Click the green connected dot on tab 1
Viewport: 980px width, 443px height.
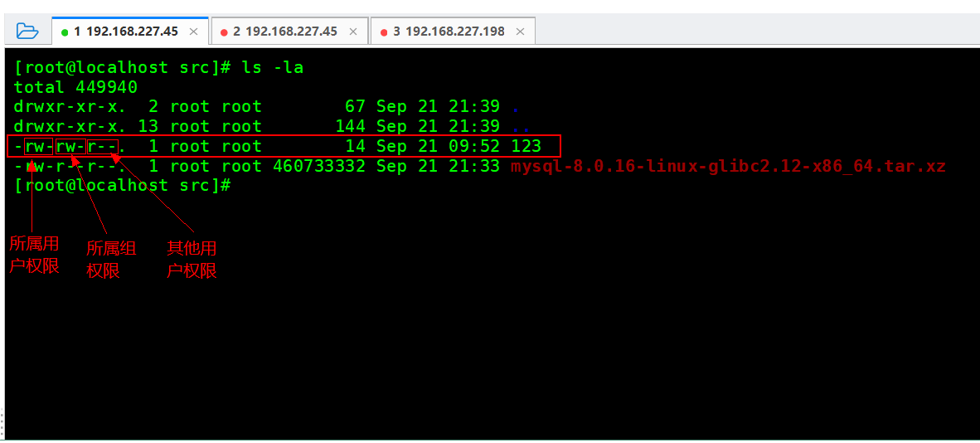(65, 32)
